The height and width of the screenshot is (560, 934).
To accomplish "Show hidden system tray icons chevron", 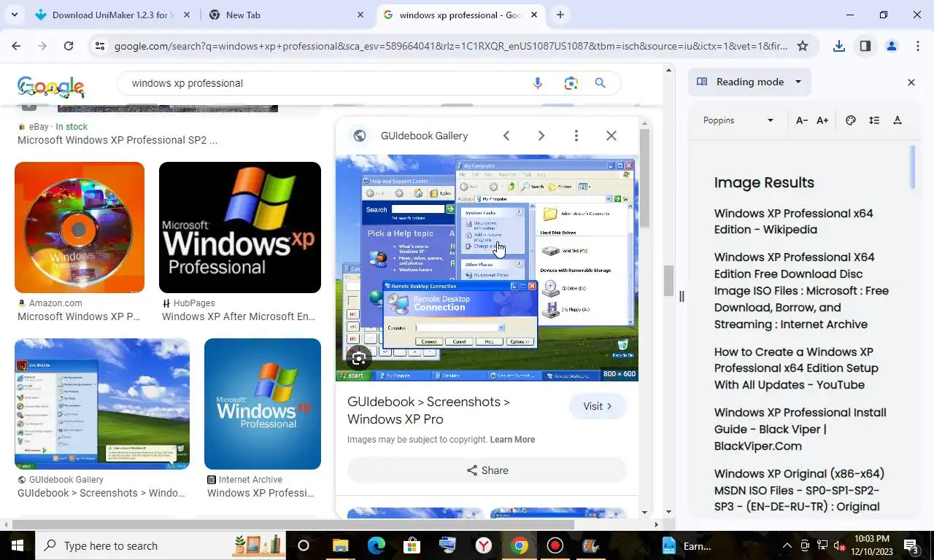I will [x=787, y=545].
